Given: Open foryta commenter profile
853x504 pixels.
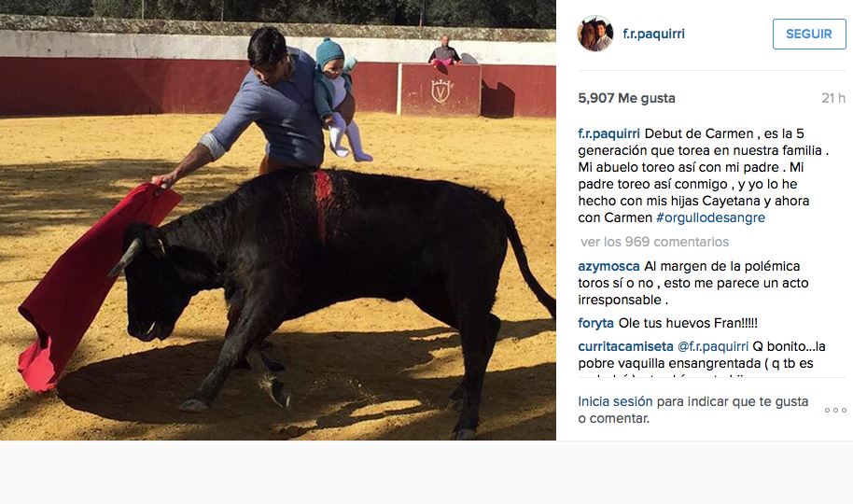Looking at the screenshot, I should point(595,323).
